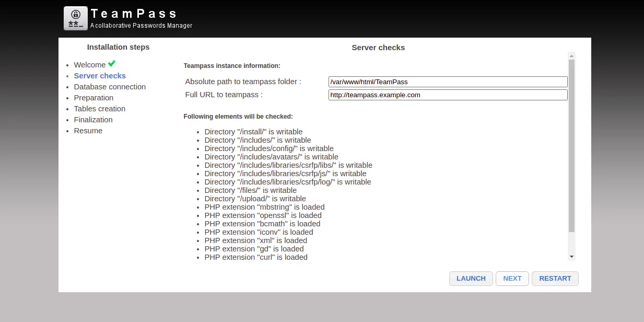
Task: Click the scrollbar down arrow
Action: (571, 257)
